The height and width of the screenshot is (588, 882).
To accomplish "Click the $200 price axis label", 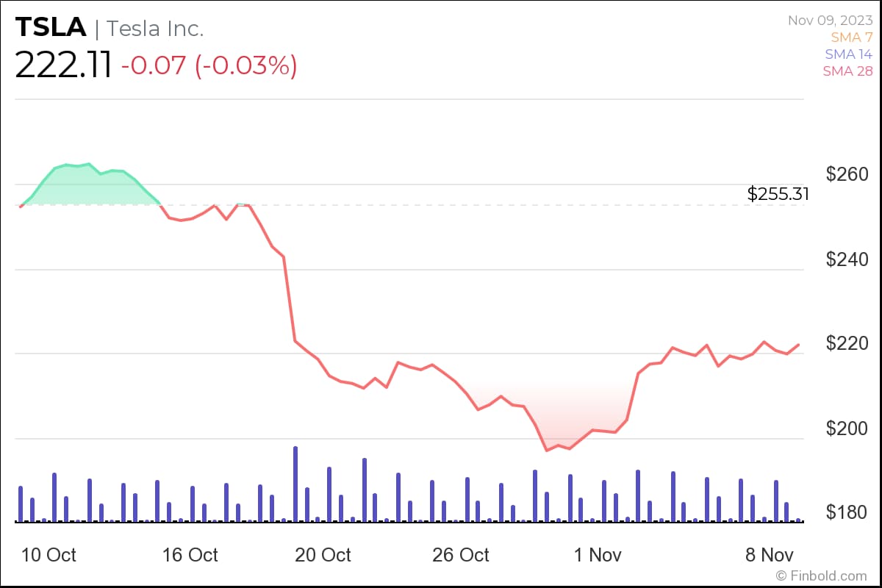I will 847,429.
